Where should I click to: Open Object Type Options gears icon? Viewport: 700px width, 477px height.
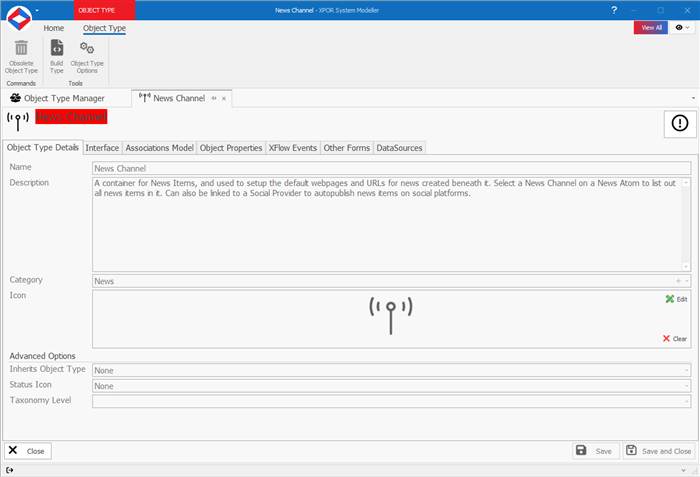pyautogui.click(x=87, y=49)
